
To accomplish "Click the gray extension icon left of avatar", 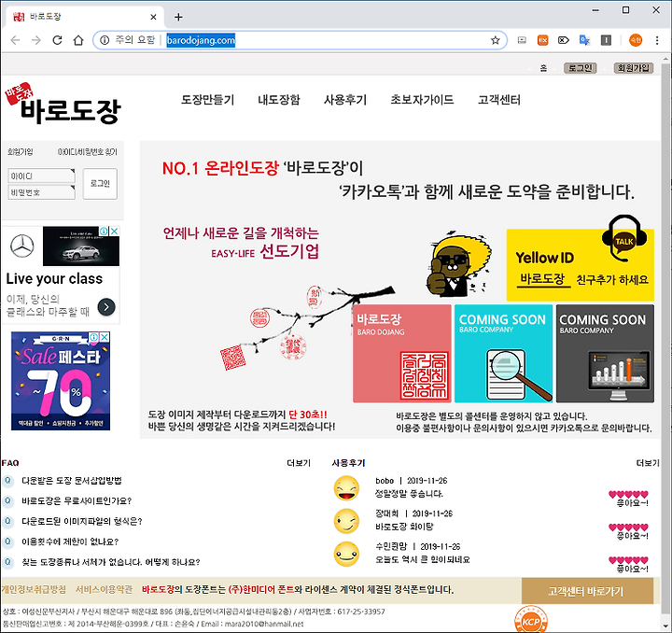I will click(606, 40).
